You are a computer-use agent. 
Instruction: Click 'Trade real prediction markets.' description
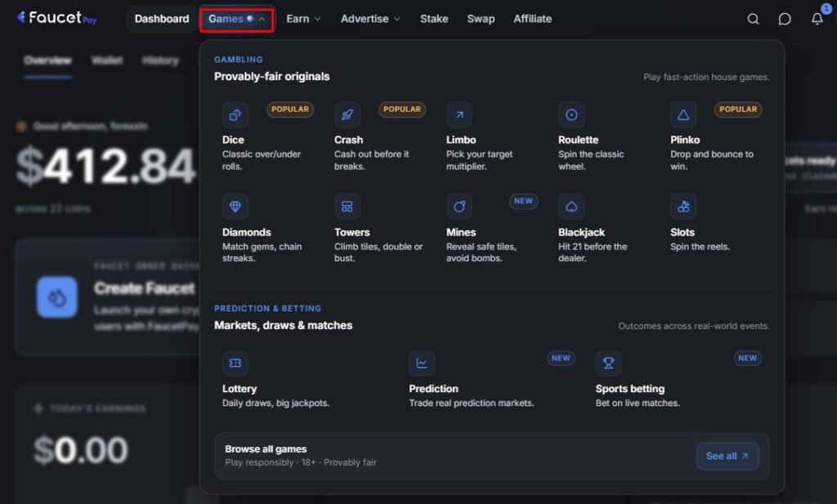(x=472, y=404)
